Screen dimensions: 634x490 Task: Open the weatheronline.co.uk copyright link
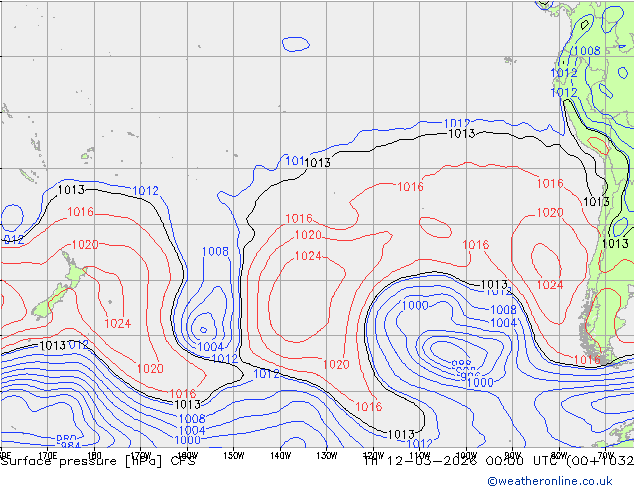(x=550, y=481)
